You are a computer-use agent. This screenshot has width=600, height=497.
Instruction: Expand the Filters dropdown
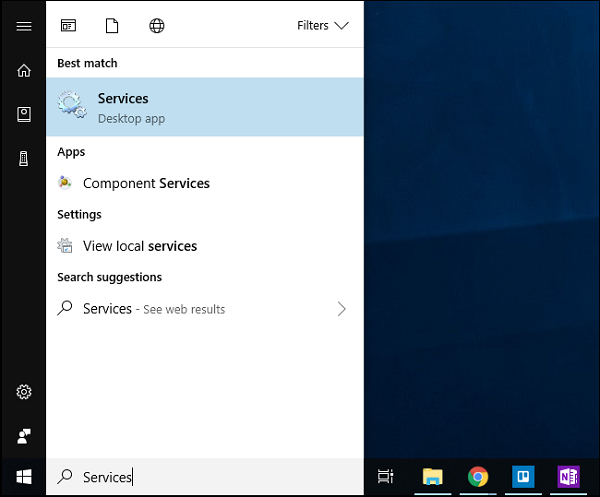[x=322, y=26]
